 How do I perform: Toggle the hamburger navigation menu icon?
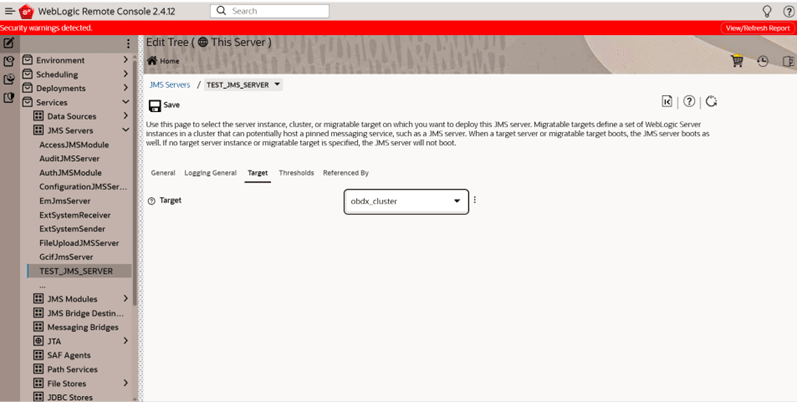(x=10, y=11)
